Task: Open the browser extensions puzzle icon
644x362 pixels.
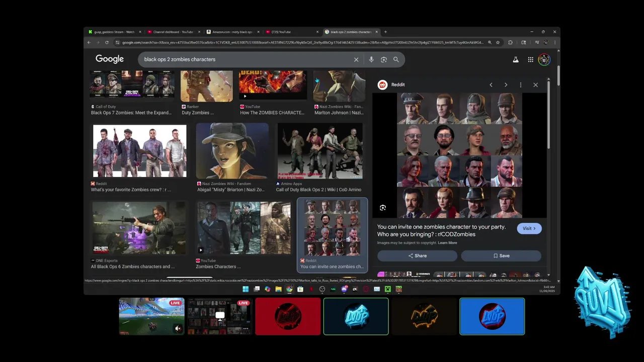Action: (510, 42)
